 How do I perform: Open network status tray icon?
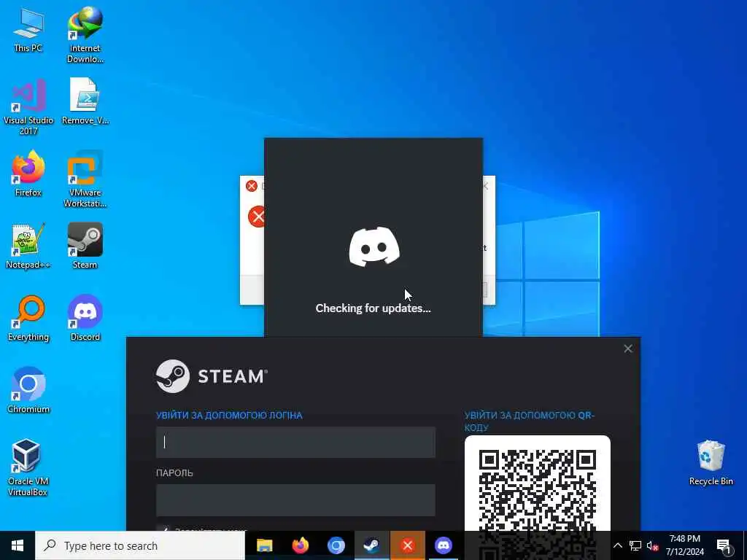(635, 545)
